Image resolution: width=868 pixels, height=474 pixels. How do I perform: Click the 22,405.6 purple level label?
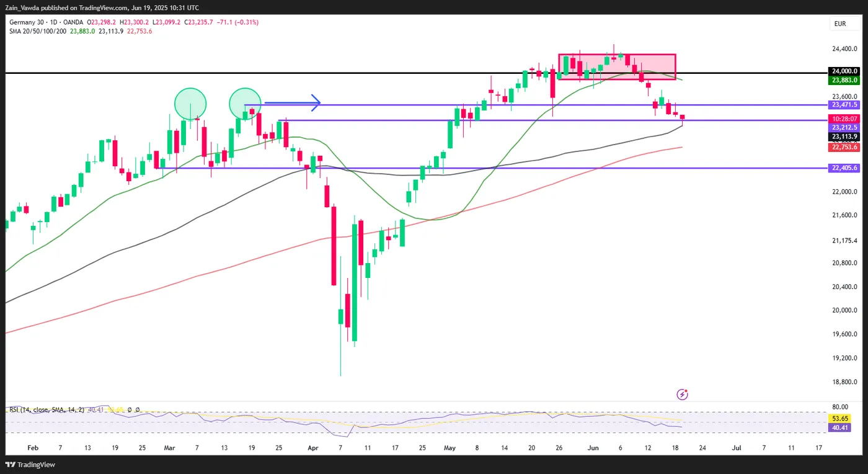[x=843, y=168]
